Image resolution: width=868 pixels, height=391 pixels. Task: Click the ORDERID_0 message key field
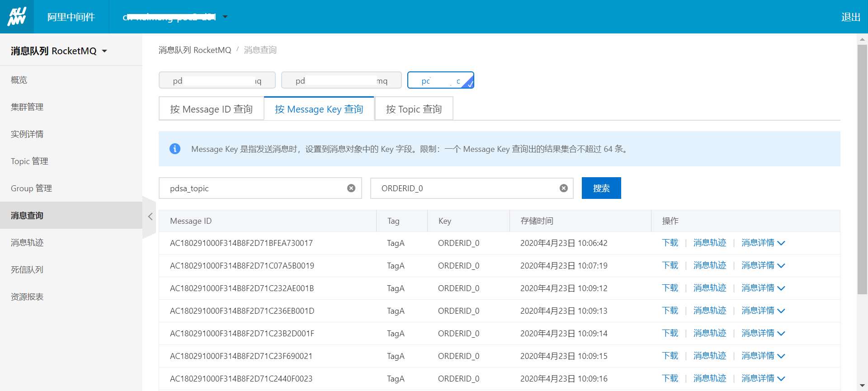point(472,188)
